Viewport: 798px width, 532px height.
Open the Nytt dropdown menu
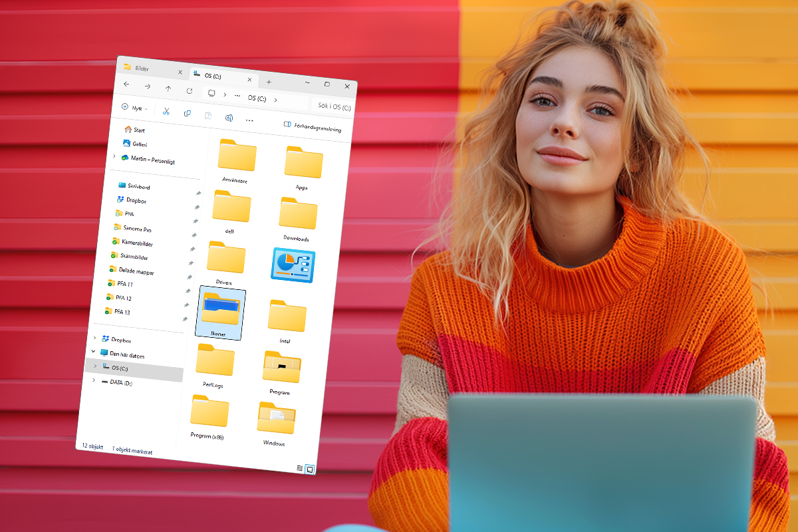click(135, 108)
